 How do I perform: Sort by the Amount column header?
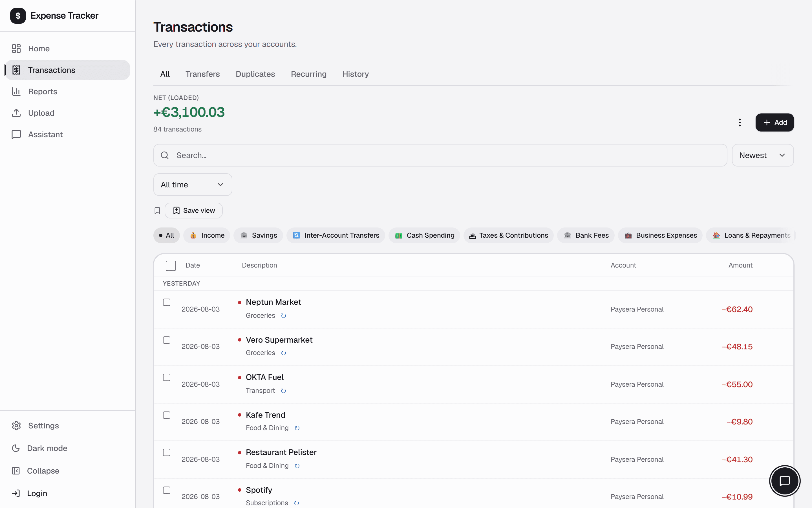pyautogui.click(x=740, y=265)
